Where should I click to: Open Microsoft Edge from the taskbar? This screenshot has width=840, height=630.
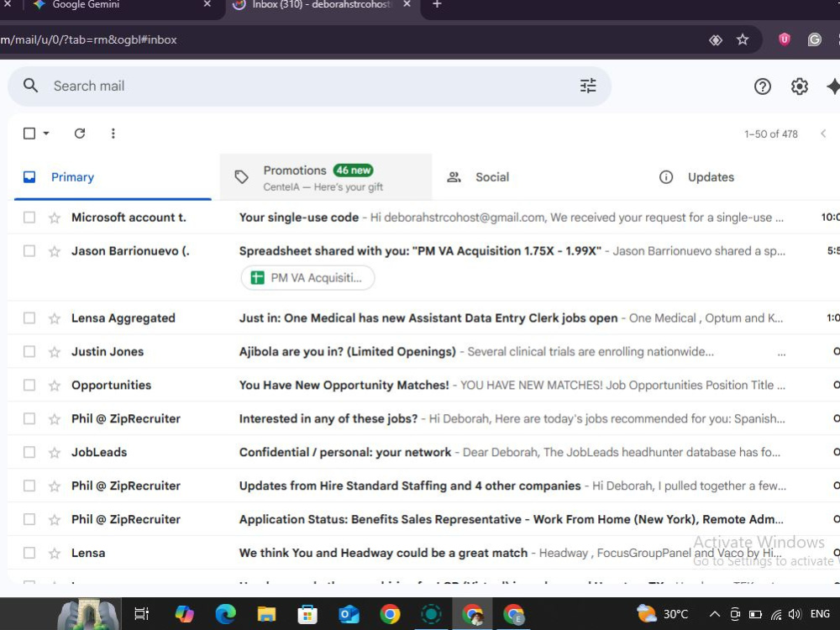pos(225,614)
